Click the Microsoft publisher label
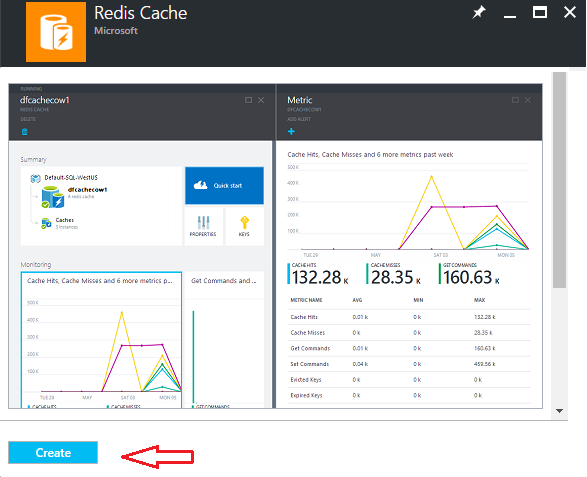This screenshot has width=587, height=477. [x=116, y=31]
